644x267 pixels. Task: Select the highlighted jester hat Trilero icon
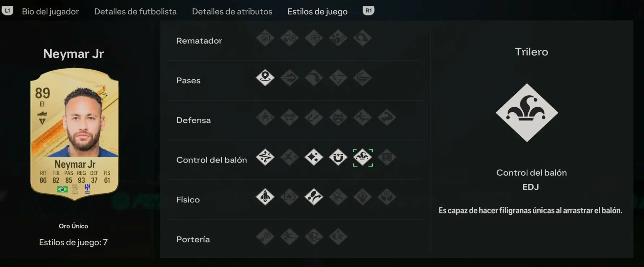click(363, 157)
